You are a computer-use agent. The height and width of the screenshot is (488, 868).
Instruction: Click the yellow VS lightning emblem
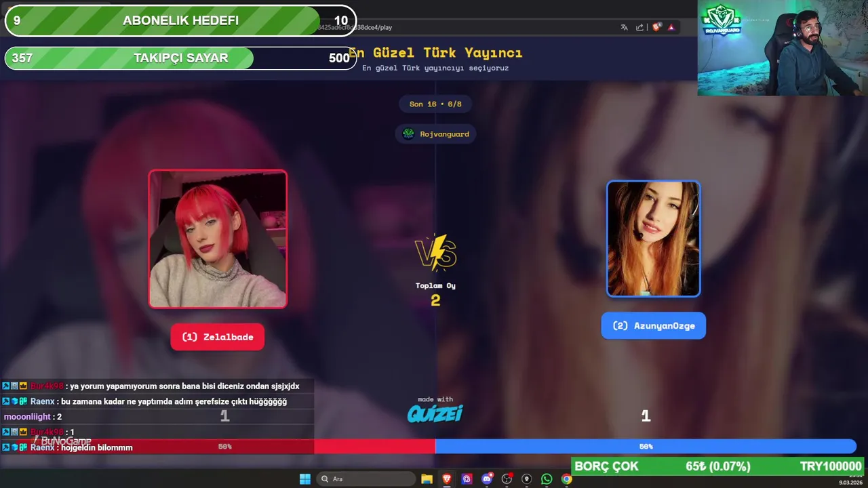click(x=435, y=253)
